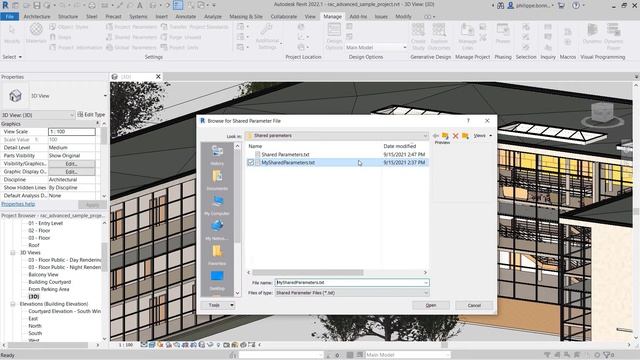Click the Additional Settings ribbon button

point(267,36)
